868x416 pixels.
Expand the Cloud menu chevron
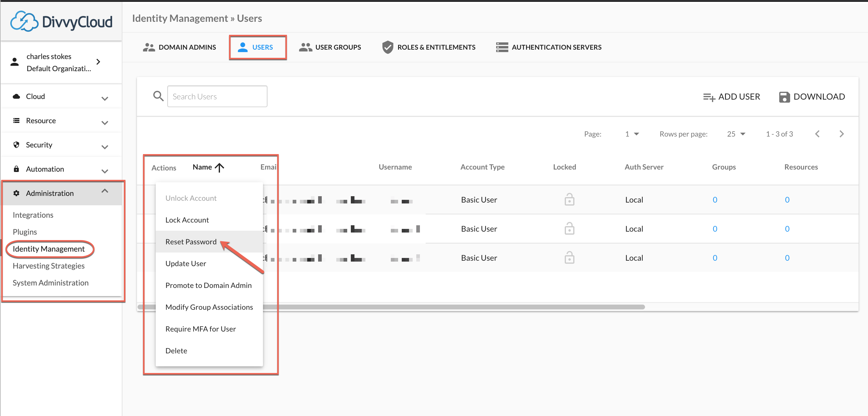point(105,98)
